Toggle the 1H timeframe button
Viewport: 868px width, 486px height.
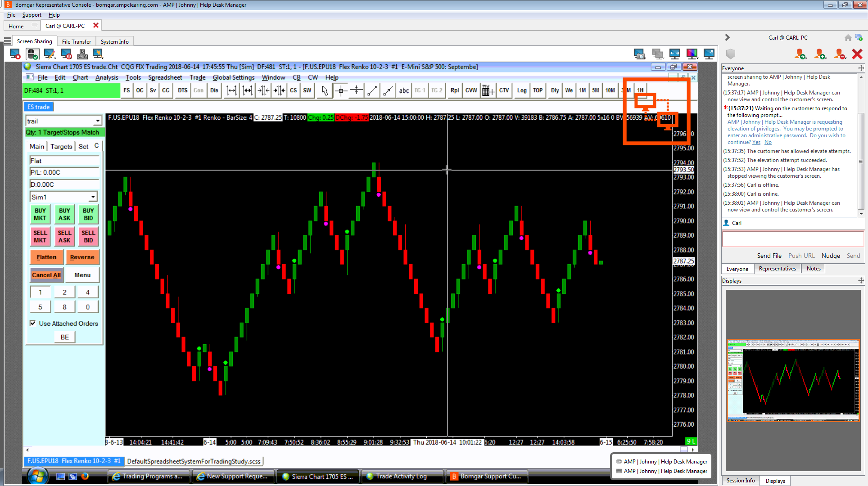(x=640, y=90)
